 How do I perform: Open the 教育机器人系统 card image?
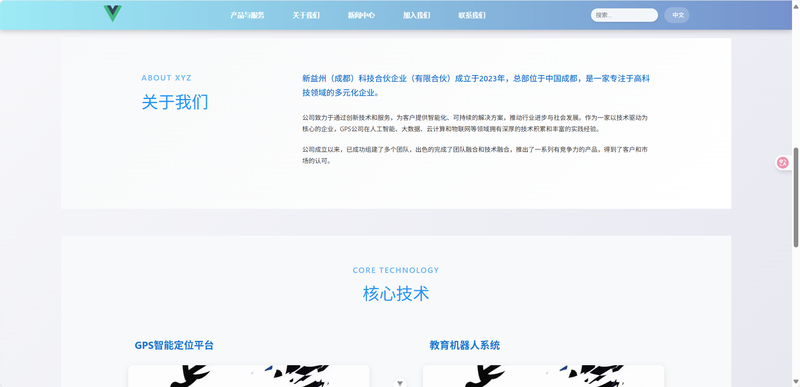543,376
